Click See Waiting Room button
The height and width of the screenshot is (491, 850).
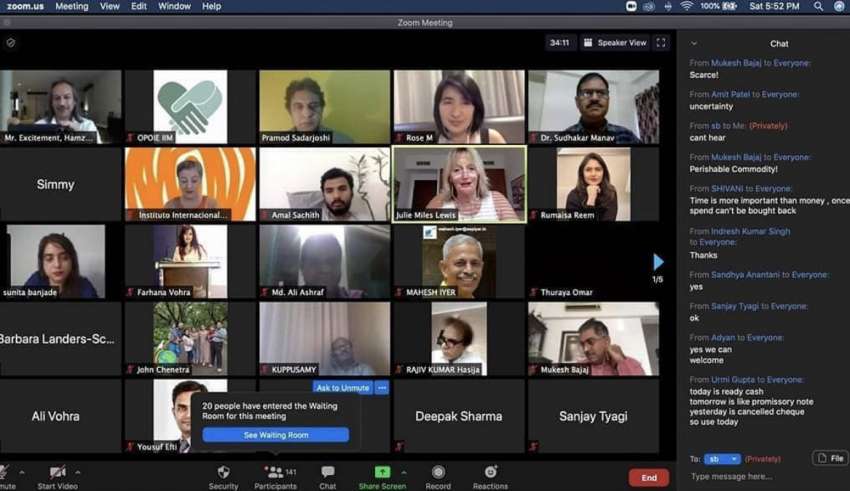[276, 435]
